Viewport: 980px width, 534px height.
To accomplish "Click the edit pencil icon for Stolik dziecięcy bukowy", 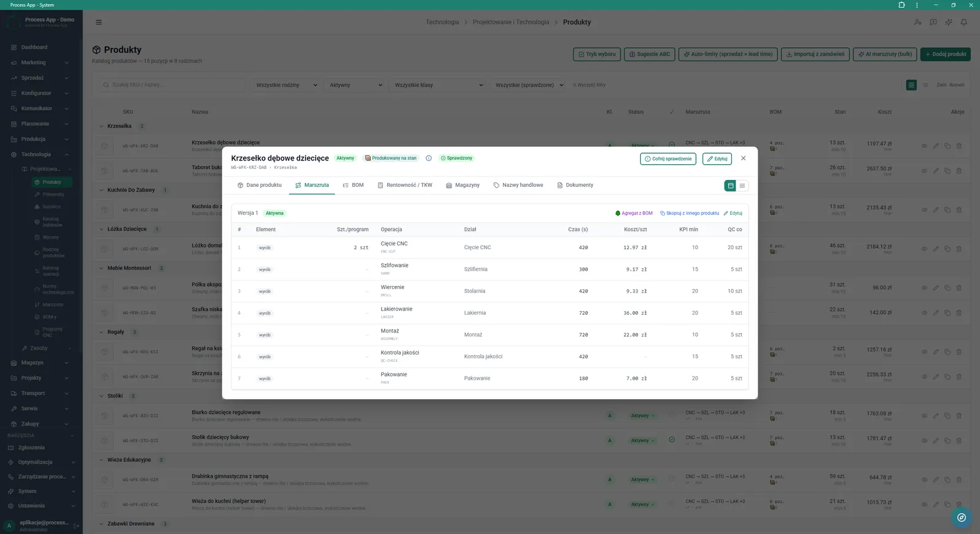I will 936,440.
